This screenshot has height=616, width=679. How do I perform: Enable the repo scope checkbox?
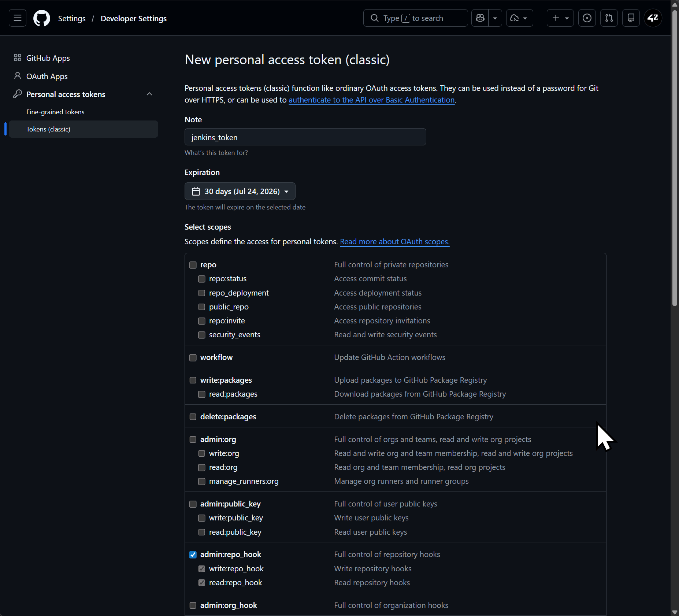point(193,265)
